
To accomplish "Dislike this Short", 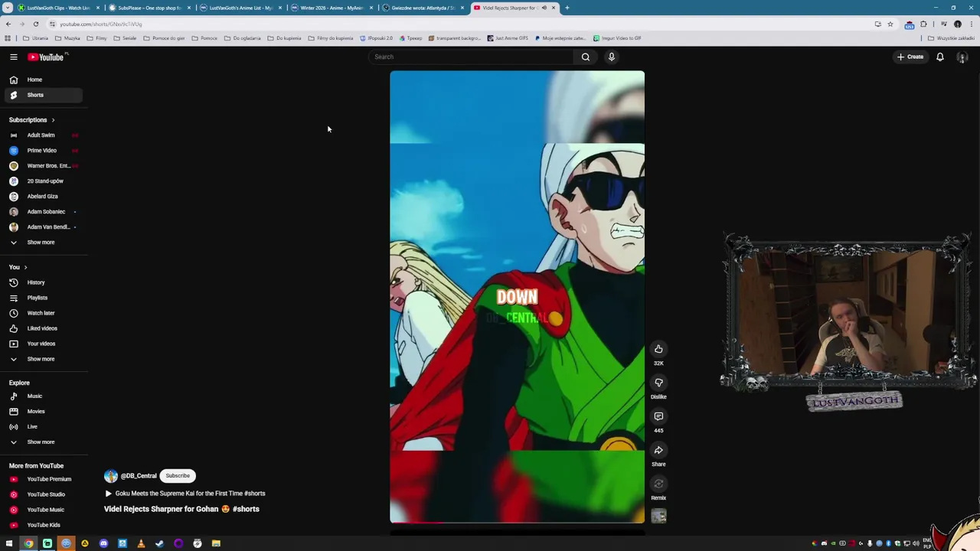I will 658,383.
